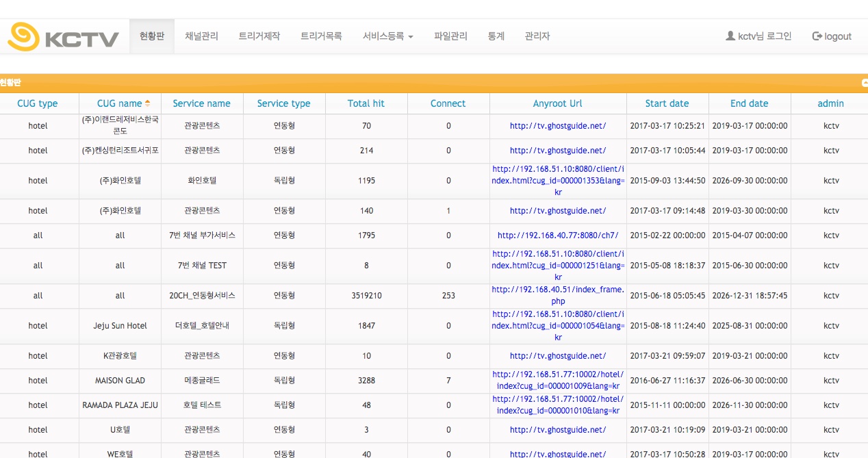
Task: Select start date 2015-09-03 13:44:50
Action: [667, 181]
